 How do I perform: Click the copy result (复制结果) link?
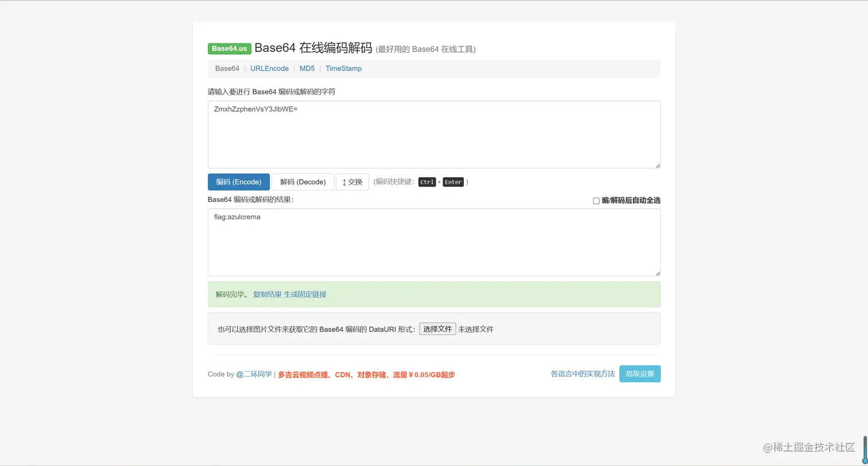268,294
